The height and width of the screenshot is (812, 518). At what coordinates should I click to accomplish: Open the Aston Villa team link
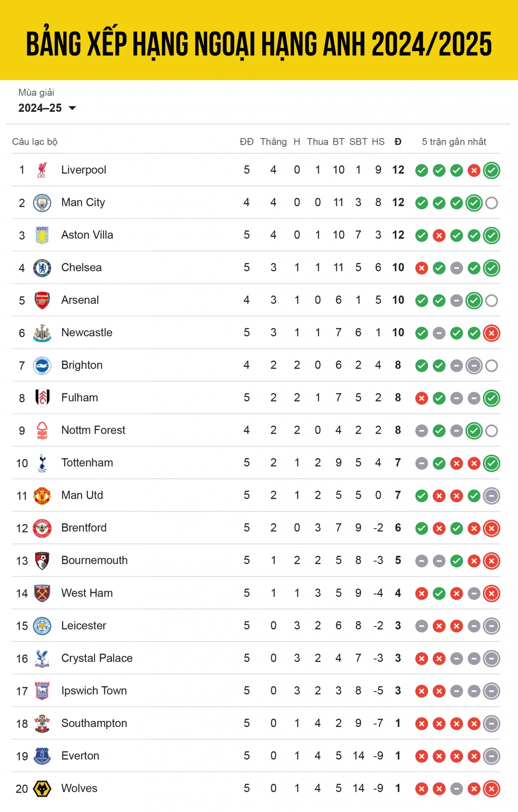pos(87,235)
